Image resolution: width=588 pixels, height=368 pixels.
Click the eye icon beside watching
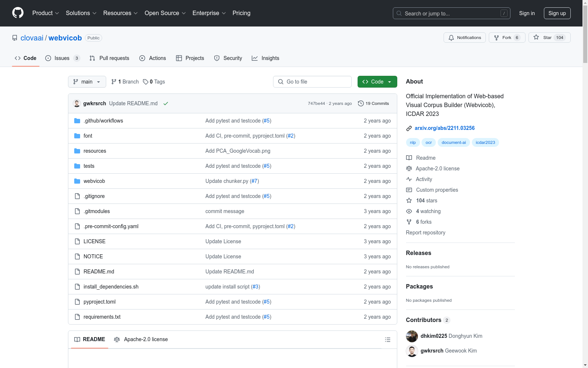pyautogui.click(x=409, y=211)
